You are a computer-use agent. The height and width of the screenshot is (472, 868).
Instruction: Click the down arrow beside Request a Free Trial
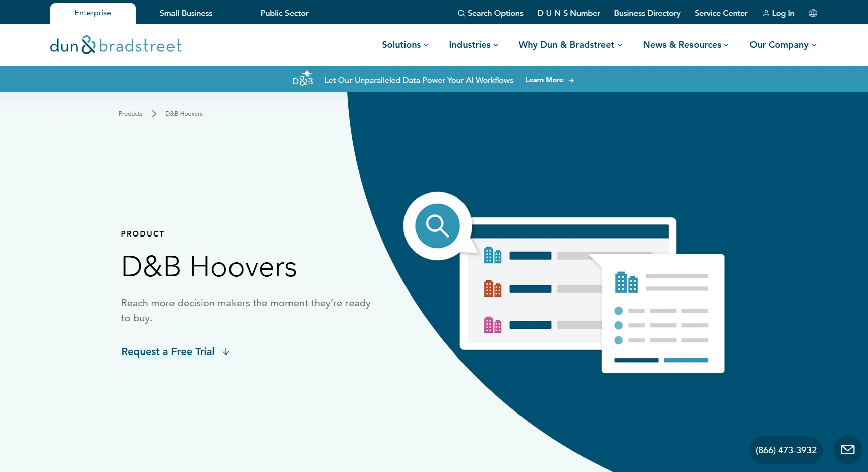(x=226, y=351)
